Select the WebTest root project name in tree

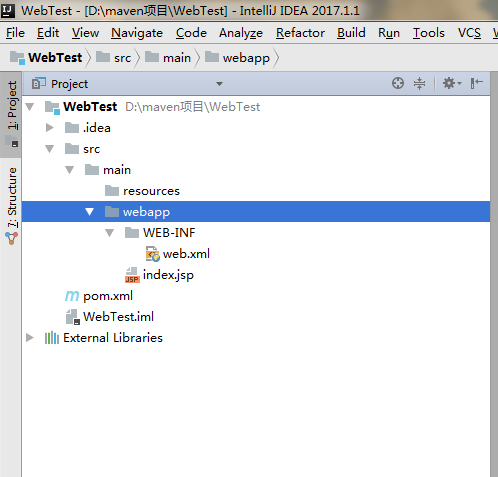pyautogui.click(x=90, y=107)
